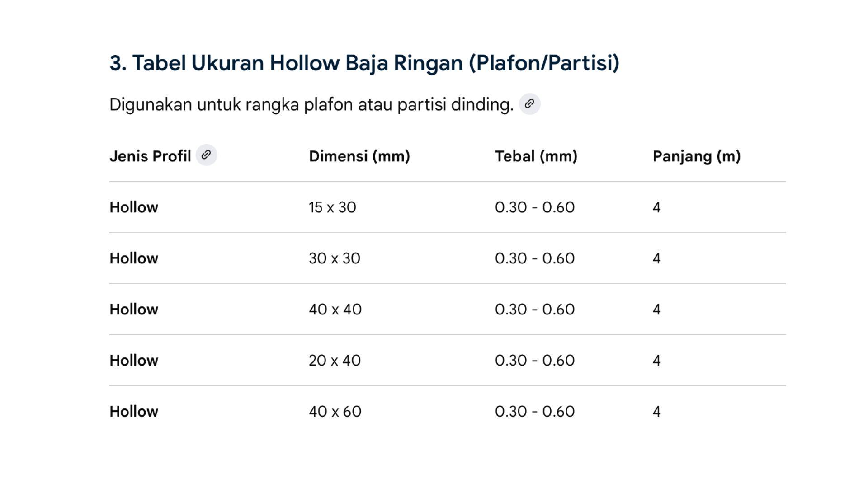Click the heading Tabel Ukuran Hollow Baja Ringan

pos(364,63)
